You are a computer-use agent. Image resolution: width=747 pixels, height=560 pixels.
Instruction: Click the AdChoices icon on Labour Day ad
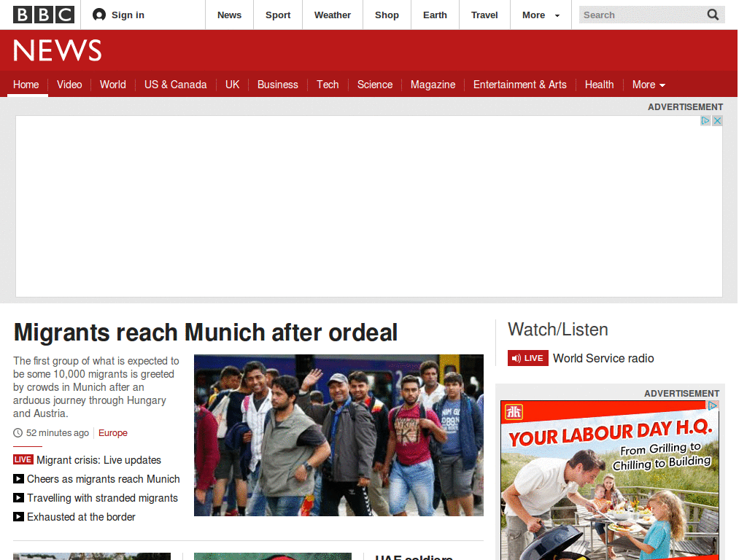[x=712, y=405]
